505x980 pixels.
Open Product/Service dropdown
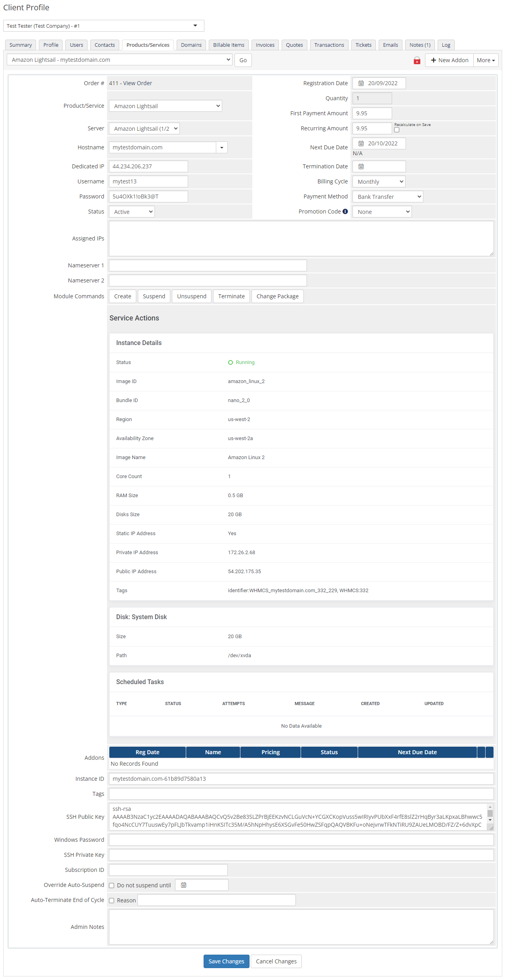pyautogui.click(x=166, y=106)
